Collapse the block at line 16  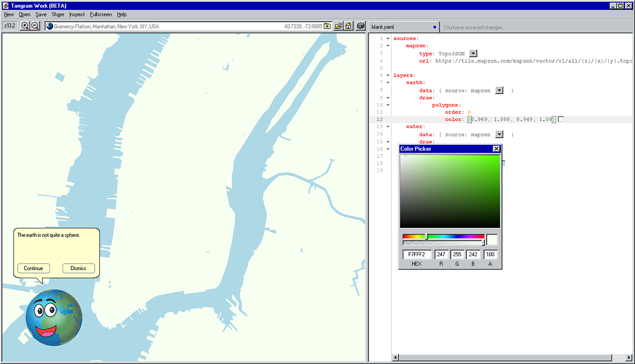[388, 149]
